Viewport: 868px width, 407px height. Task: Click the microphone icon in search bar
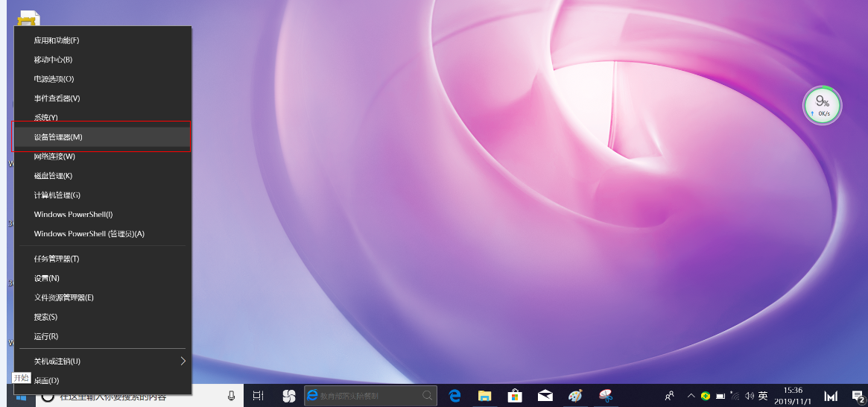[x=232, y=396]
